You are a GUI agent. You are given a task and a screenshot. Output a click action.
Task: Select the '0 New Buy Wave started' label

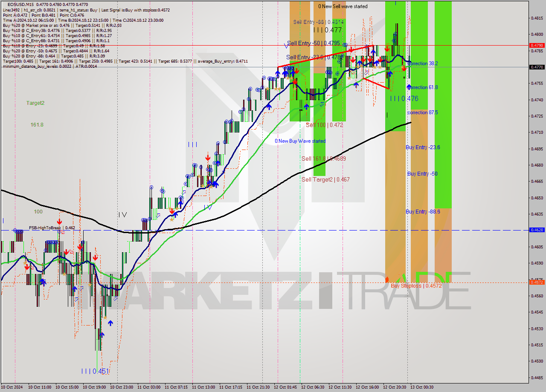click(x=300, y=141)
